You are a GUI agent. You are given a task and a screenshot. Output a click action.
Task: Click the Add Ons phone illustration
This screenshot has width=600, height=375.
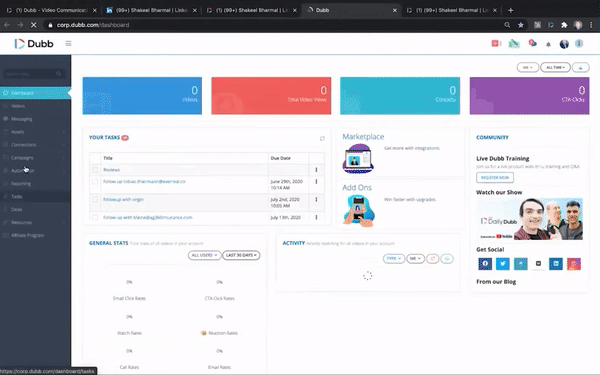pyautogui.click(x=359, y=210)
